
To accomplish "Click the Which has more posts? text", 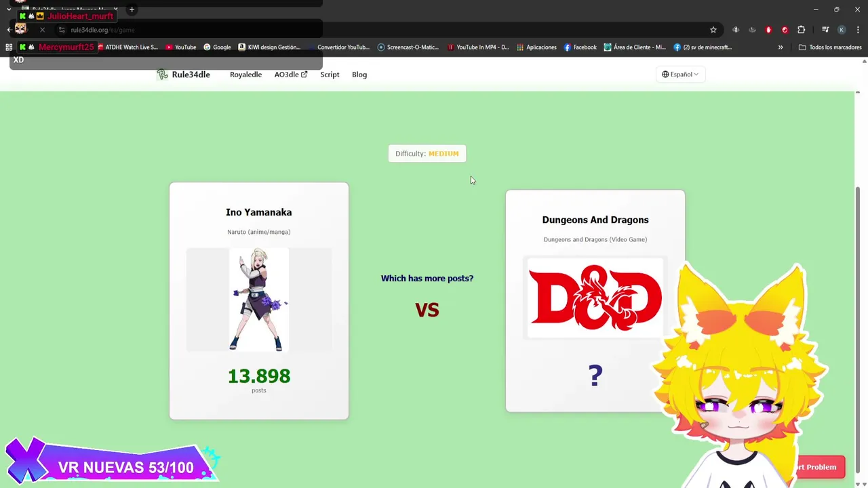I will tap(427, 279).
